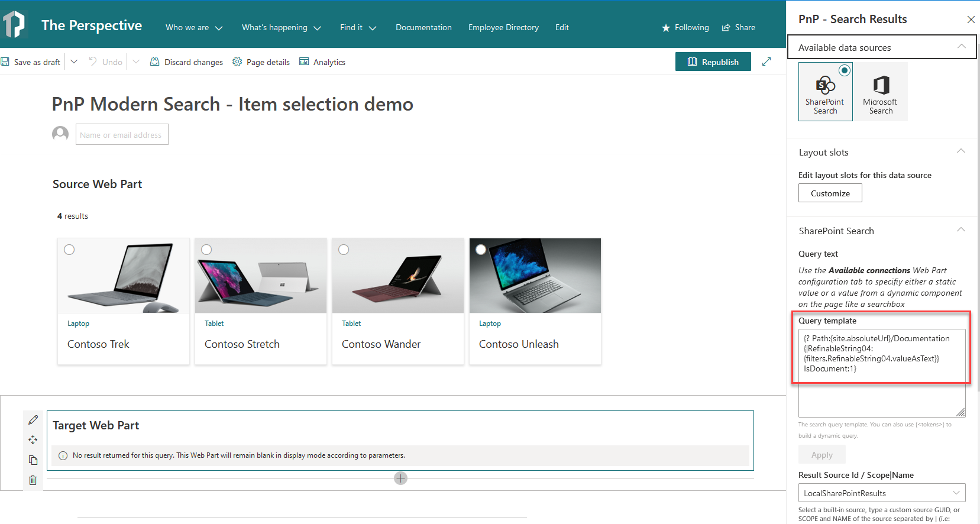Click the Undo arrow icon
Viewport: 980px width, 524px height.
click(93, 62)
